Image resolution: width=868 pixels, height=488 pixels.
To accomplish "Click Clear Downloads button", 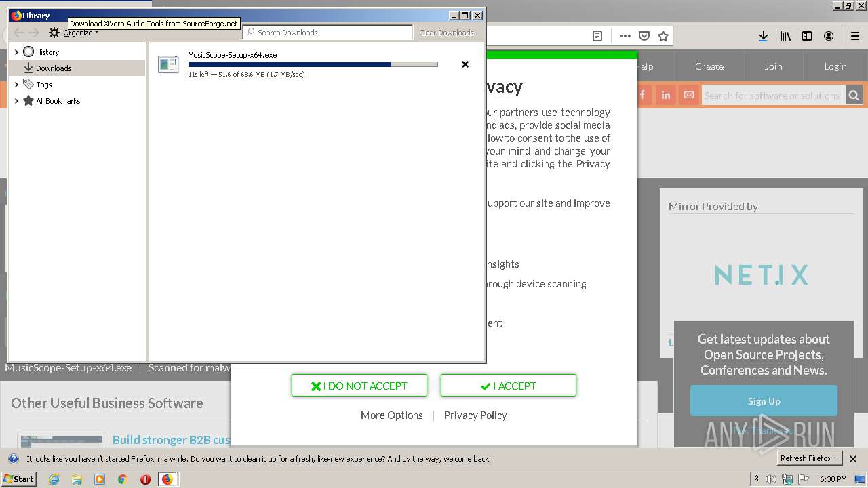I will [446, 33].
